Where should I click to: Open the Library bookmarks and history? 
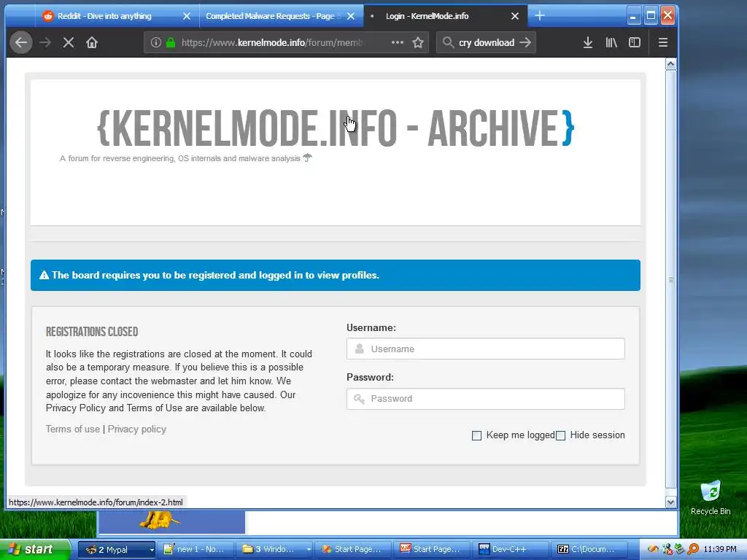pos(611,42)
